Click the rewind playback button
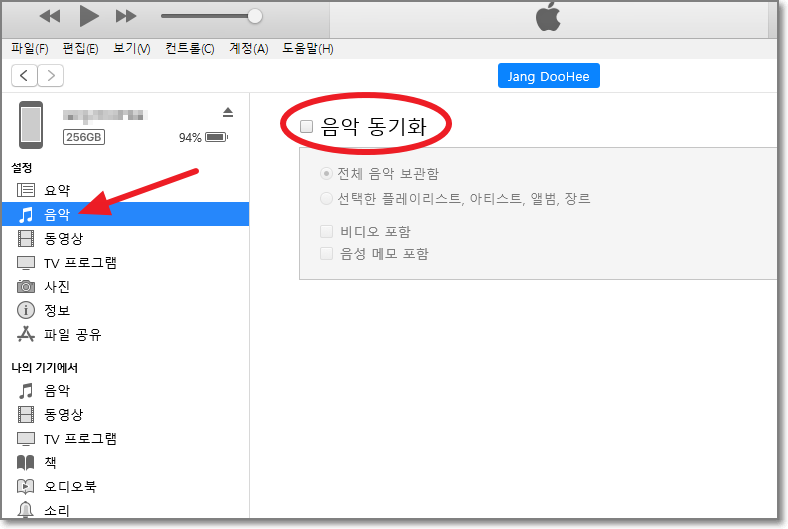This screenshot has width=788, height=529. click(x=50, y=16)
